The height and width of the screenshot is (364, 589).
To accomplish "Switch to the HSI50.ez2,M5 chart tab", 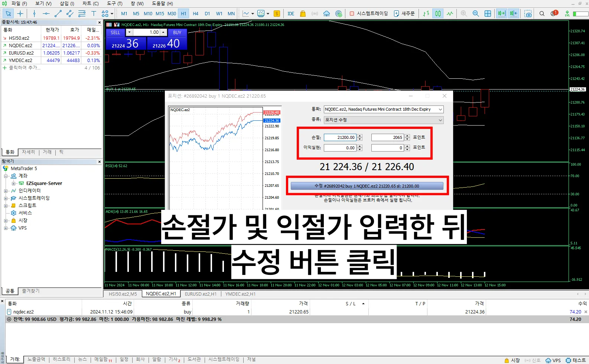I will [x=123, y=294].
